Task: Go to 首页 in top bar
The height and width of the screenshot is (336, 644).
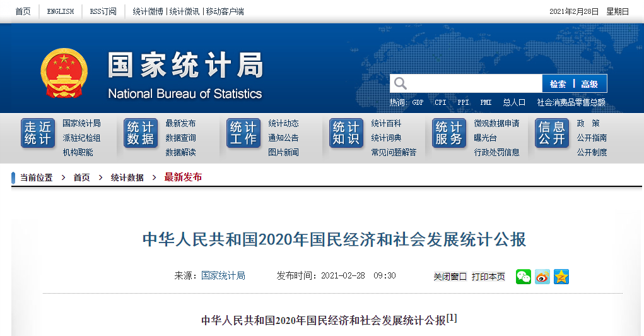Action: [x=23, y=11]
